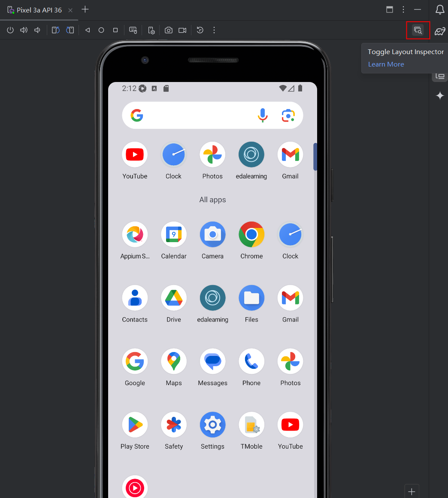Open Clock in the All apps list
The image size is (448, 498).
click(x=290, y=241)
